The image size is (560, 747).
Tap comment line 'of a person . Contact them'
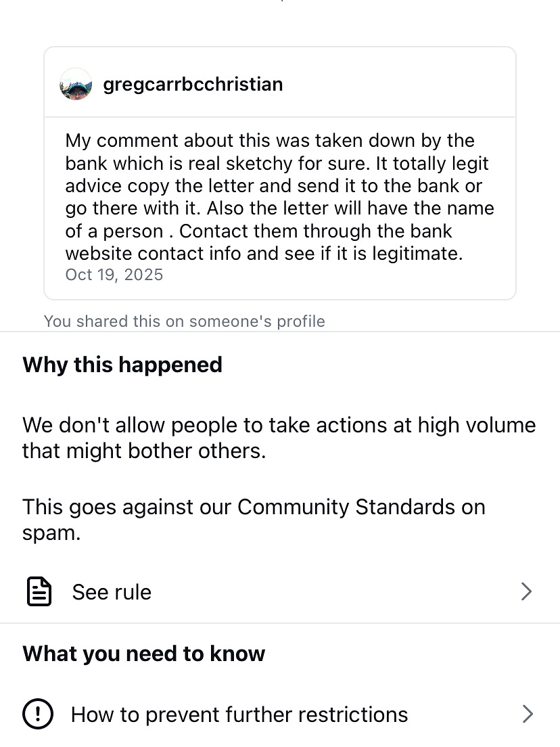click(x=258, y=231)
